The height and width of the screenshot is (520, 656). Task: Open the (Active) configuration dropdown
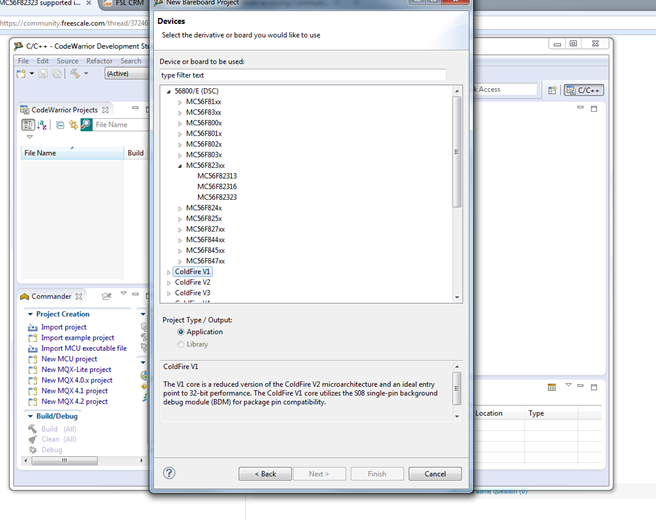(126, 74)
